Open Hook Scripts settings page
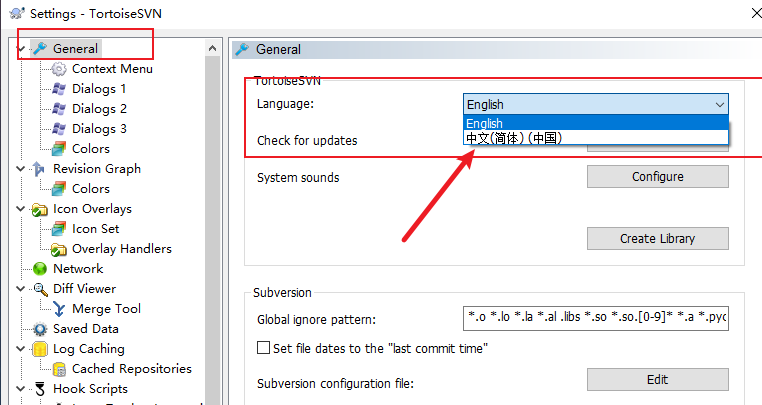Image resolution: width=762 pixels, height=405 pixels. [90, 389]
